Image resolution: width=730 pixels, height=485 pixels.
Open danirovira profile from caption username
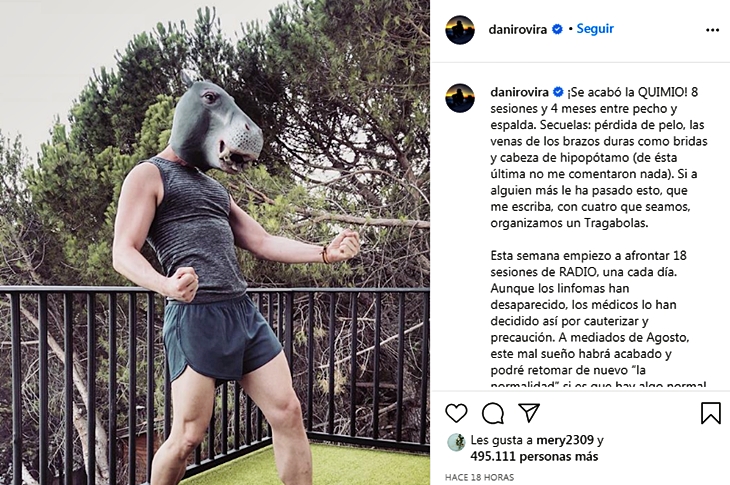coord(519,92)
